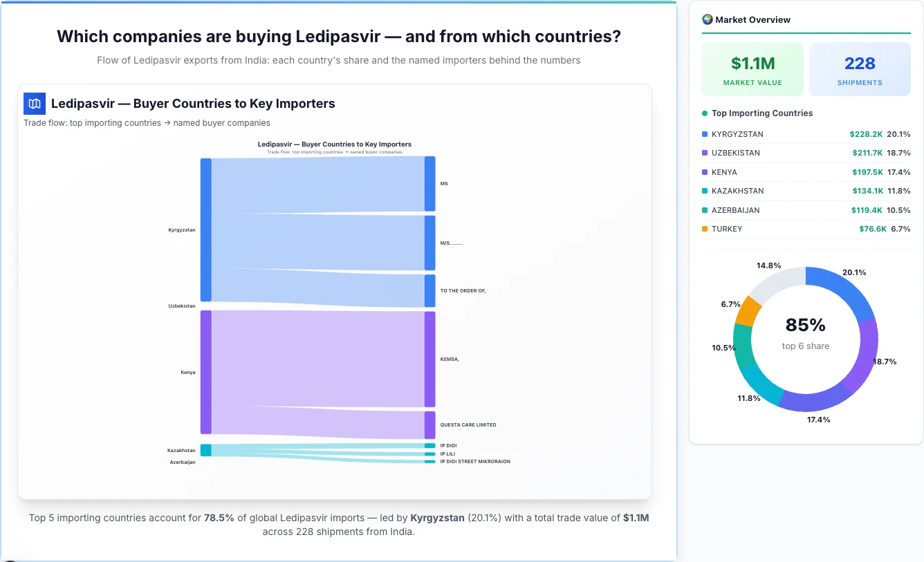Click the IP DIDI importer label
Image resolution: width=924 pixels, height=562 pixels.
click(x=450, y=445)
